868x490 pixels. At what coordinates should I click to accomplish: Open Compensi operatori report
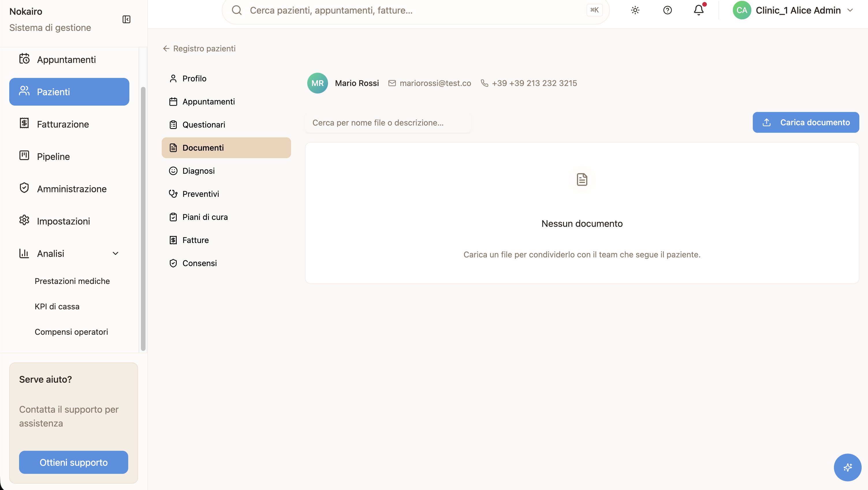coord(71,332)
